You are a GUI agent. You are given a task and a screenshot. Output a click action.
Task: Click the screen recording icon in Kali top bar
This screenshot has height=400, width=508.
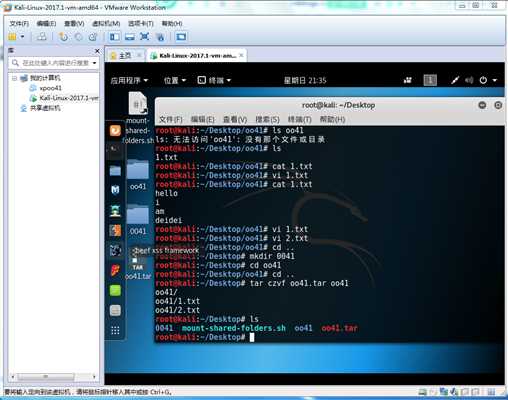pyautogui.click(x=407, y=80)
